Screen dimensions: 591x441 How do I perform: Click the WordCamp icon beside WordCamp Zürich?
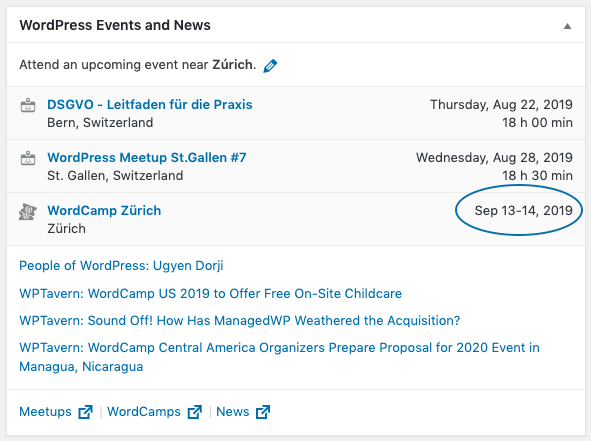point(28,211)
